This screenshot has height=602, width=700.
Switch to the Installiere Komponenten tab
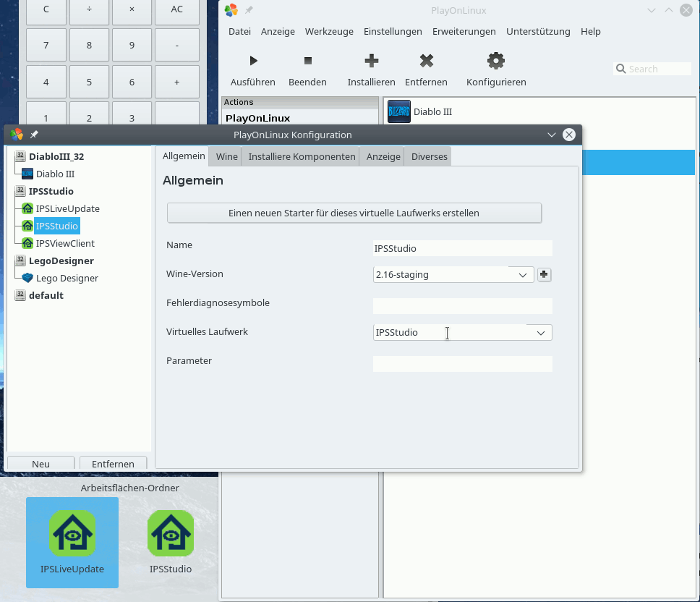pos(302,157)
